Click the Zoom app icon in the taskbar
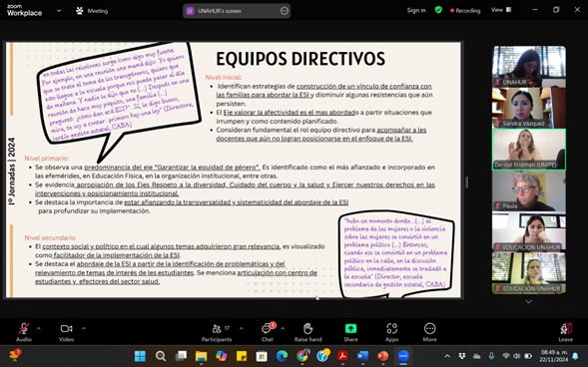 (x=403, y=356)
